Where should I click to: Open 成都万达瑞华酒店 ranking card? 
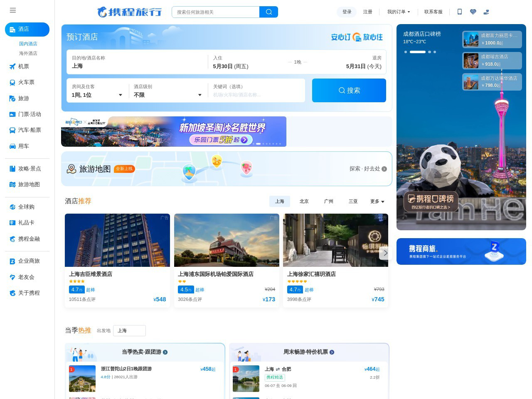coord(492,82)
